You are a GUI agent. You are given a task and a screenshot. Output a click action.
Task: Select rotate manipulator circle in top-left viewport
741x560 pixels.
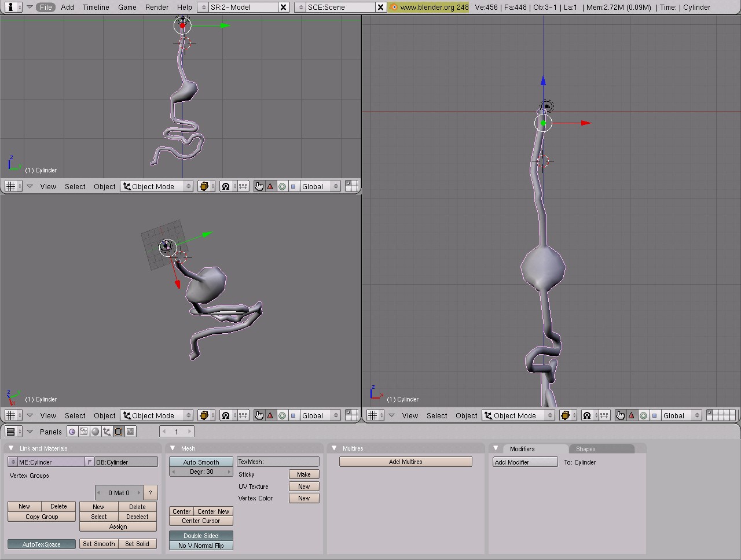pos(282,186)
